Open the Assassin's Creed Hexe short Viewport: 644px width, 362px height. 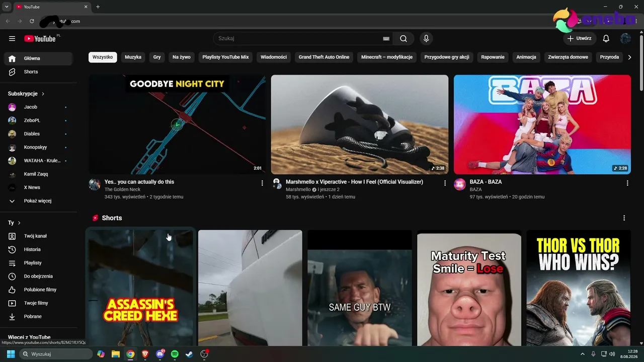(140, 288)
